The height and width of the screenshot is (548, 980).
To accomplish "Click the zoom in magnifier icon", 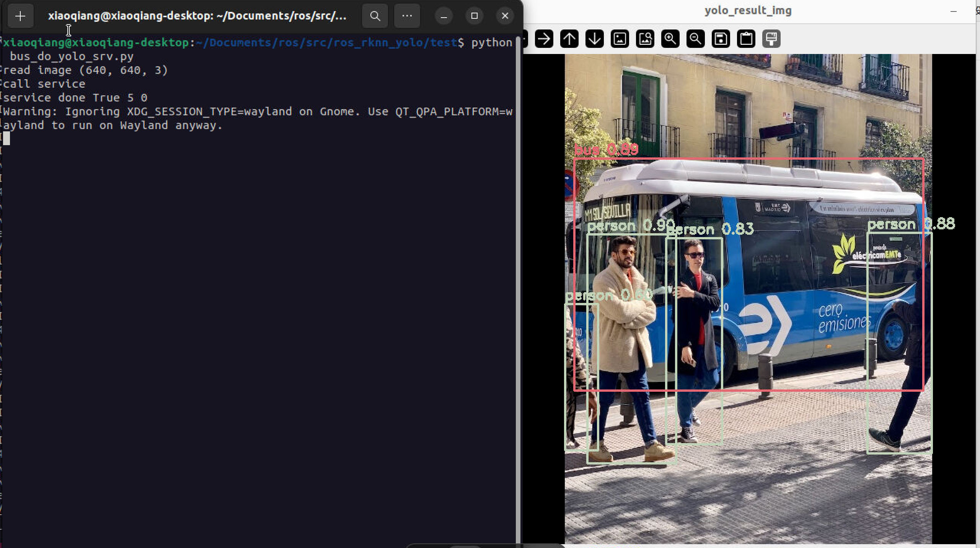I will [670, 39].
